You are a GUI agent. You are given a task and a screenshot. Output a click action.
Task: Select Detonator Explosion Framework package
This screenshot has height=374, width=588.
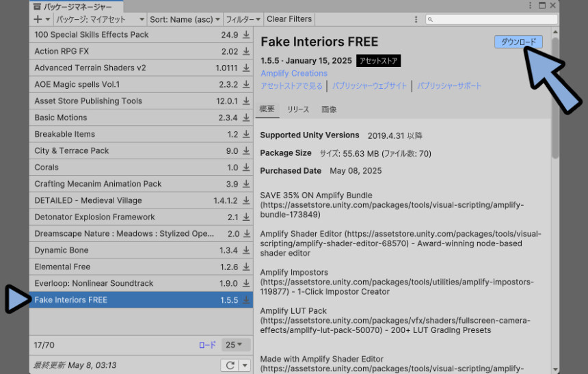tap(141, 217)
